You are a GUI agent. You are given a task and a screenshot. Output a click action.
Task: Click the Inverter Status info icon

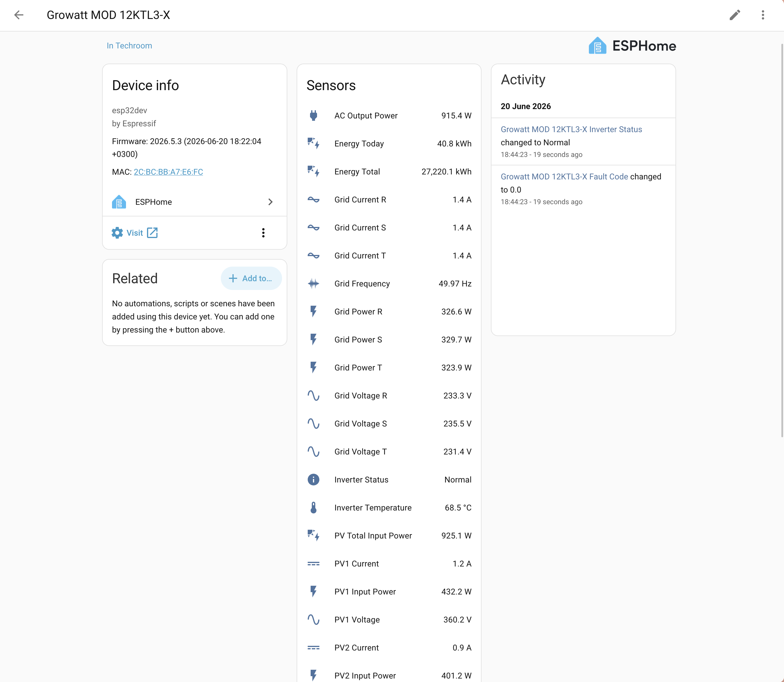(313, 480)
